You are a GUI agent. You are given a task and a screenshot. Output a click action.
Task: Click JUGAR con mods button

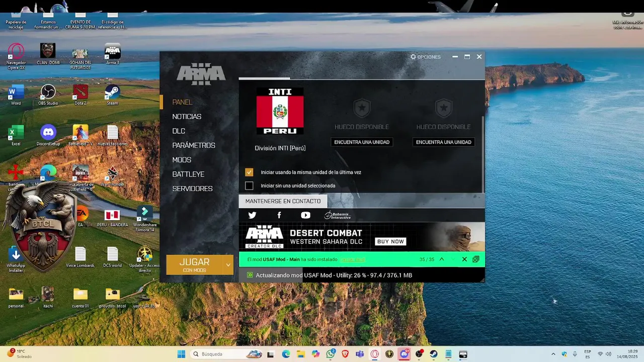[x=195, y=264]
